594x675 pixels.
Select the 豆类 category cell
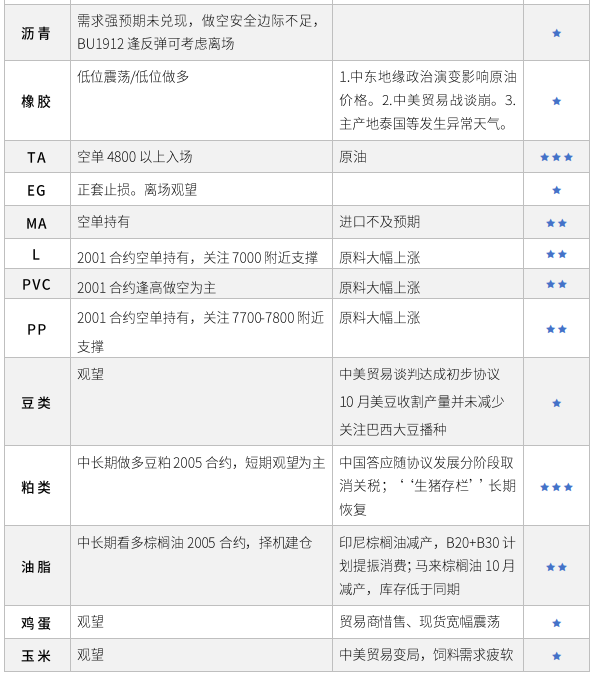[x=37, y=402]
